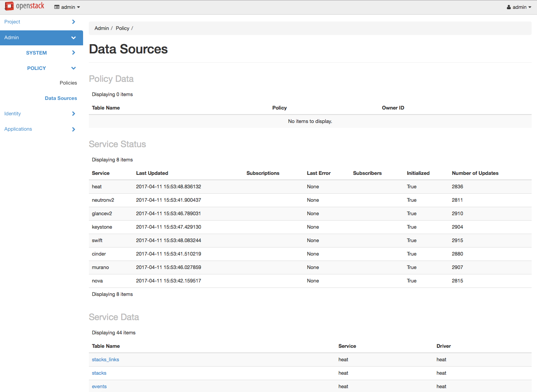Collapse the Admin panel chevron
This screenshot has height=392, width=537.
tap(73, 38)
